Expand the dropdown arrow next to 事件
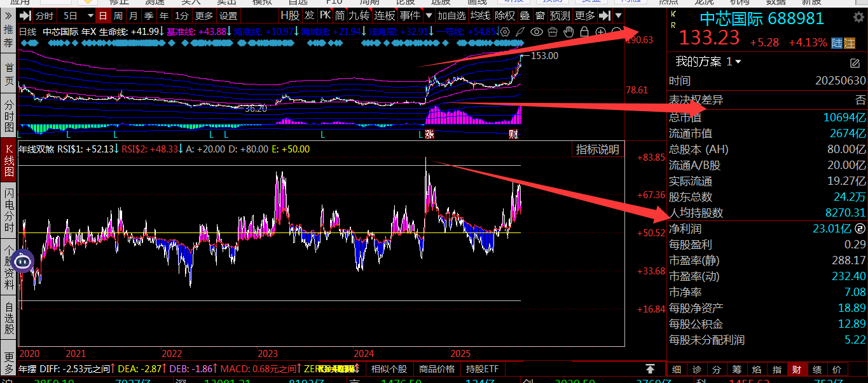 429,15
